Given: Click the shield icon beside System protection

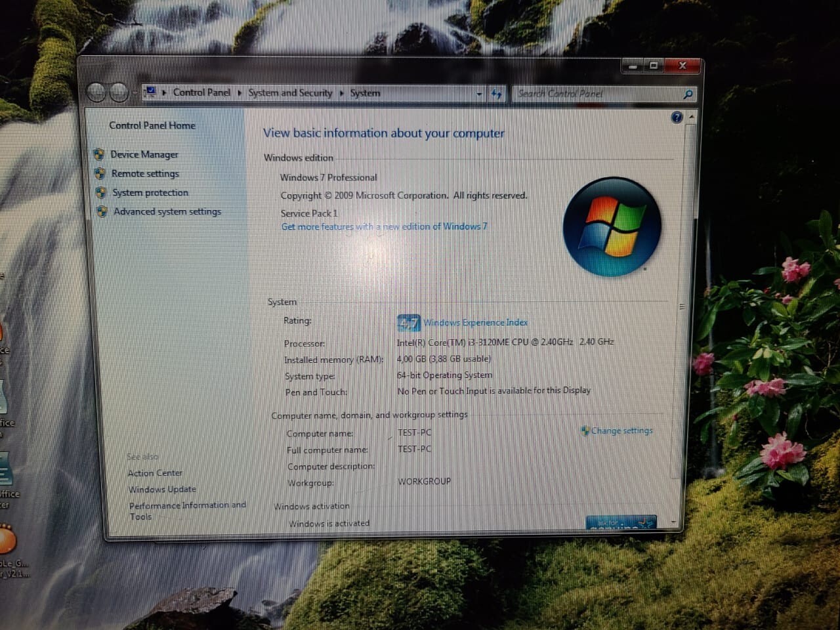Looking at the screenshot, I should point(100,192).
